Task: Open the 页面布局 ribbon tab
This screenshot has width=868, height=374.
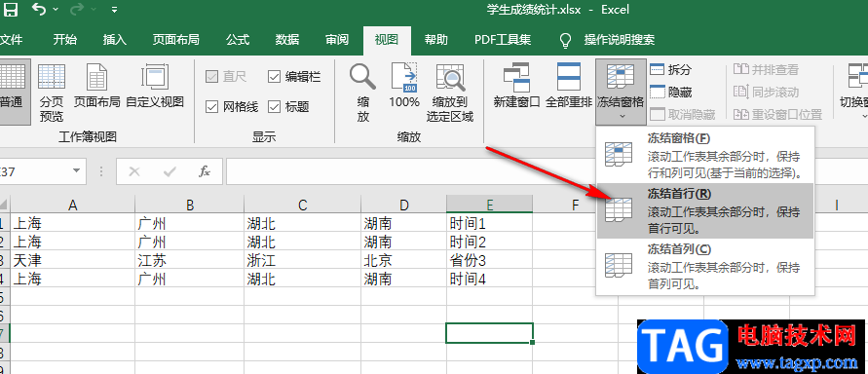Action: pos(176,40)
